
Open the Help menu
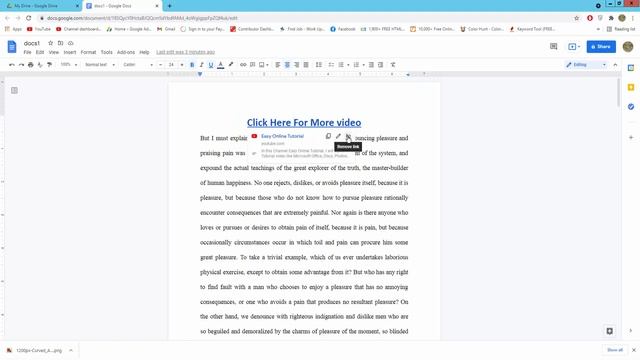144,52
